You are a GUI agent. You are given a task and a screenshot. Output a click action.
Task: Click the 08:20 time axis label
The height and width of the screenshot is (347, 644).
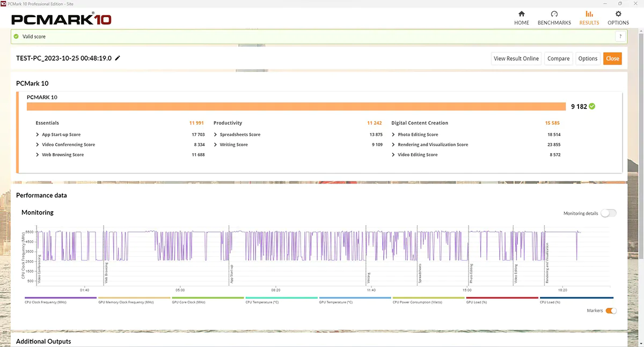point(275,290)
